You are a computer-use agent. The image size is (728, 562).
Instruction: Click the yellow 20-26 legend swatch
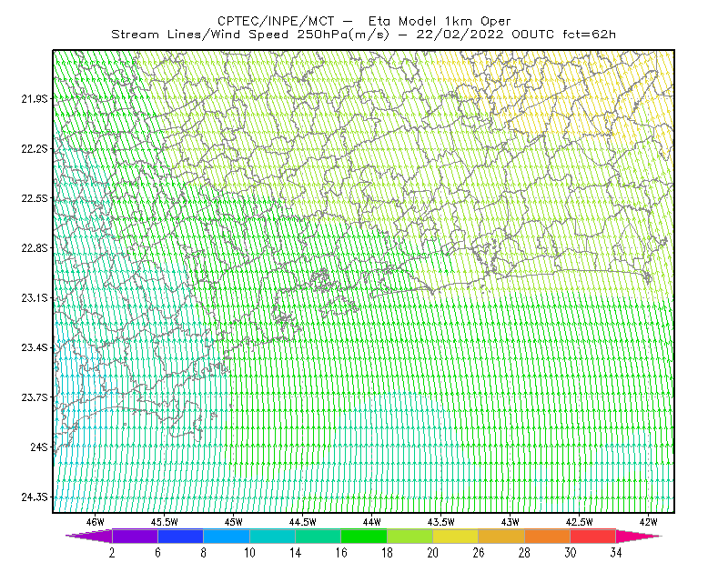pos(456,536)
